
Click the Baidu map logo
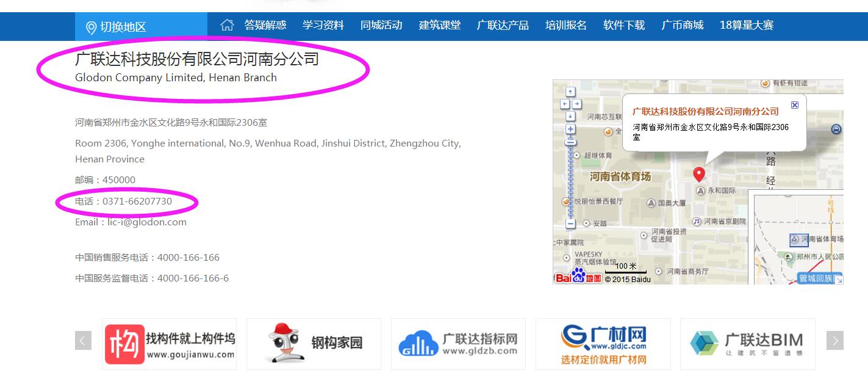[x=578, y=276]
